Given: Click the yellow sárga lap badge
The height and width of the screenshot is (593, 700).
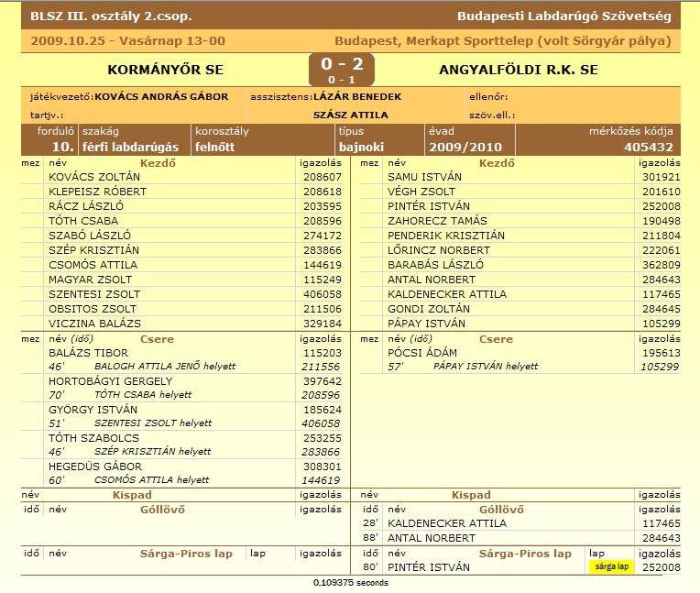Looking at the screenshot, I should coord(612,566).
